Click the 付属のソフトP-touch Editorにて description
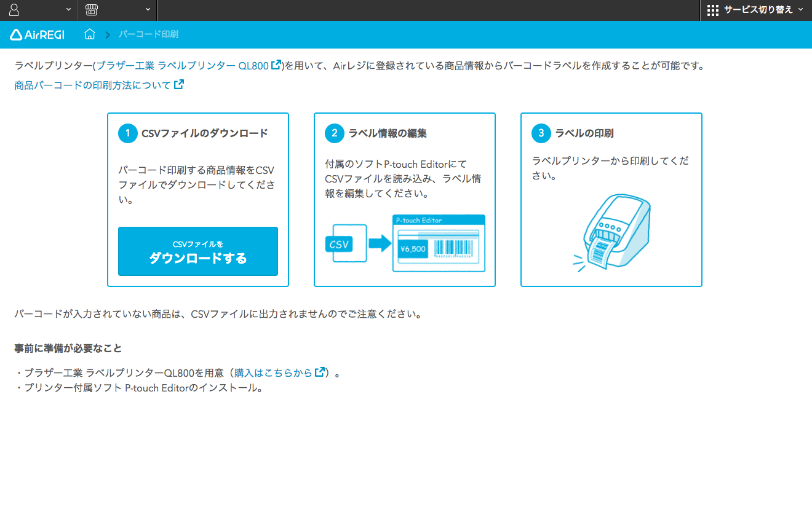The width and height of the screenshot is (812, 531). pos(404,179)
